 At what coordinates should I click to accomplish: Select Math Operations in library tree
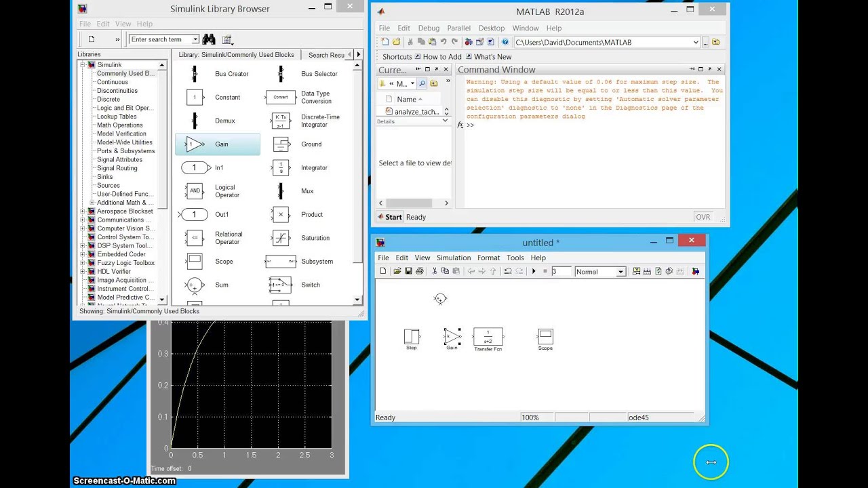coord(119,125)
